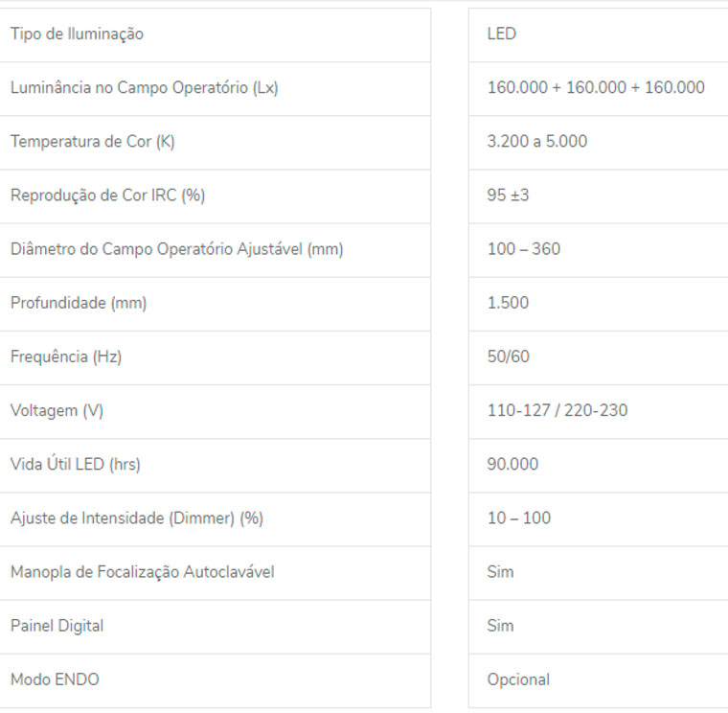This screenshot has height=713, width=728.
Task: Select the Opcional value for Modo ENDO
Action: [518, 680]
